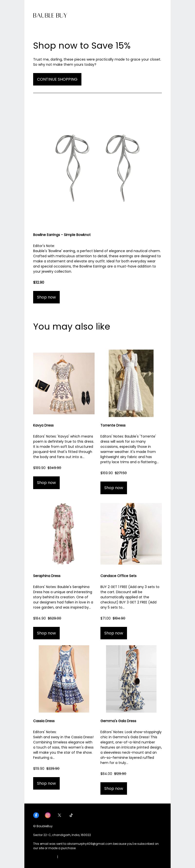This screenshot has height=868, width=195.
Task: View the Candace Office Sets image
Action: [x=131, y=534]
